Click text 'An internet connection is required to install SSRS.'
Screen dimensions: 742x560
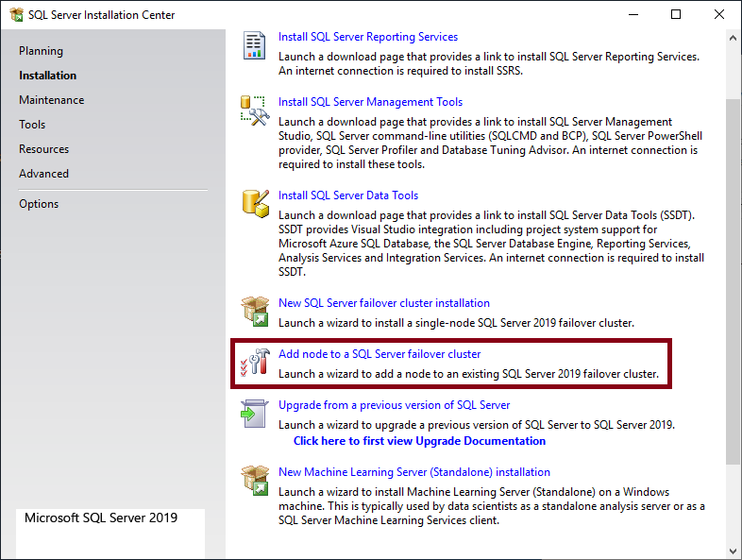point(400,71)
